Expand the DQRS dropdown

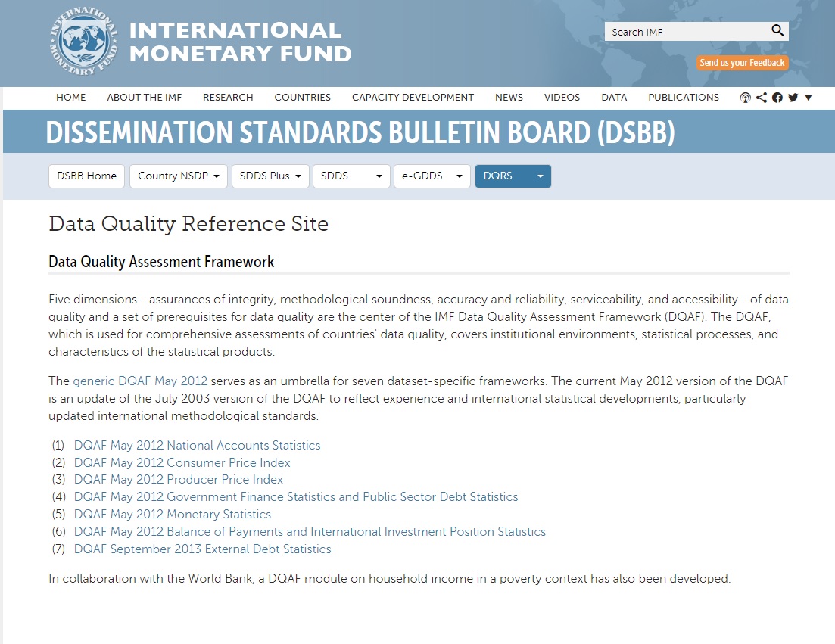pos(513,176)
